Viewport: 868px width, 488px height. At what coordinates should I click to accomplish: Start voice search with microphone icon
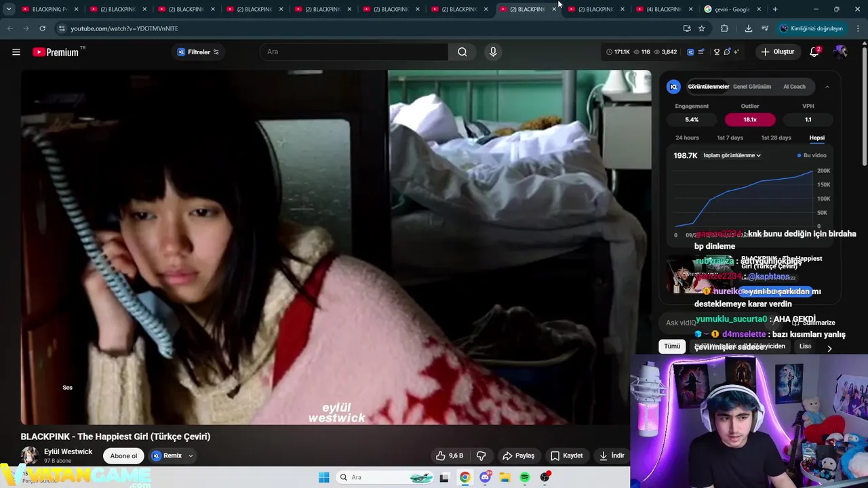493,52
